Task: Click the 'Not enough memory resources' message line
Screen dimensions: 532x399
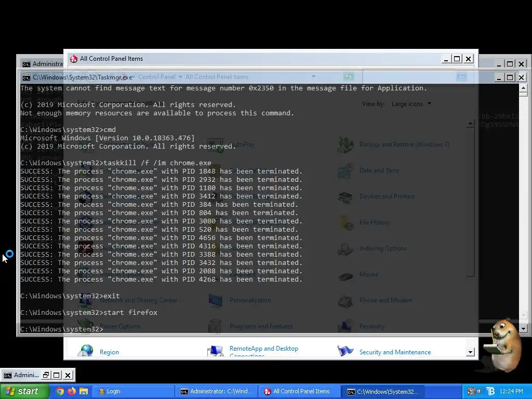Action: pos(157,113)
